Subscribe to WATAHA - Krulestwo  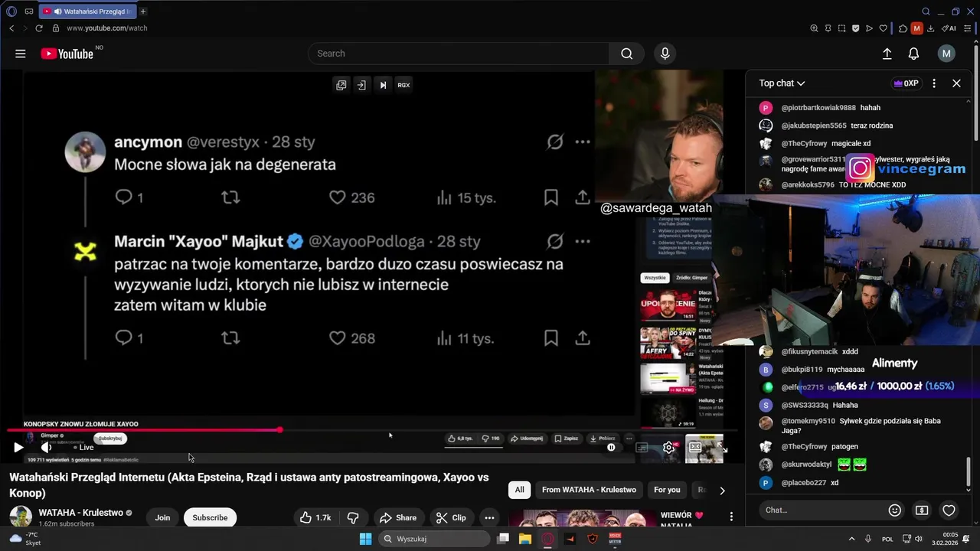210,517
